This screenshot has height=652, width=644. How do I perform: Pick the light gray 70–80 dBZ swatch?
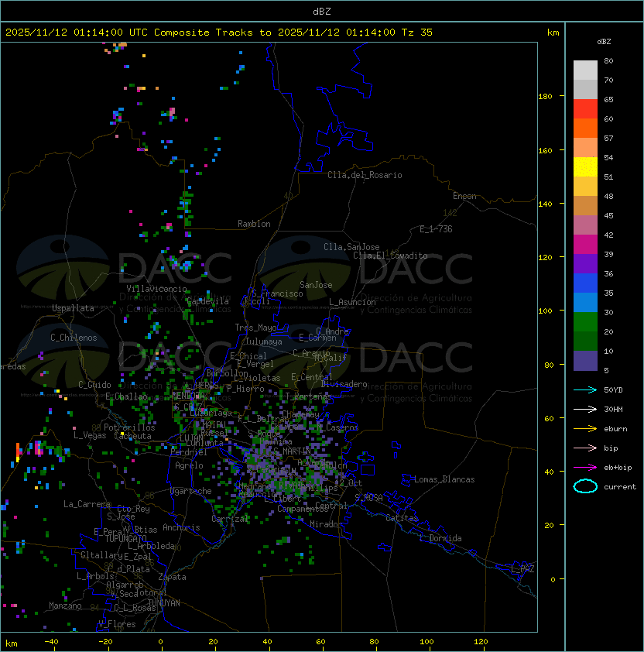585,70
